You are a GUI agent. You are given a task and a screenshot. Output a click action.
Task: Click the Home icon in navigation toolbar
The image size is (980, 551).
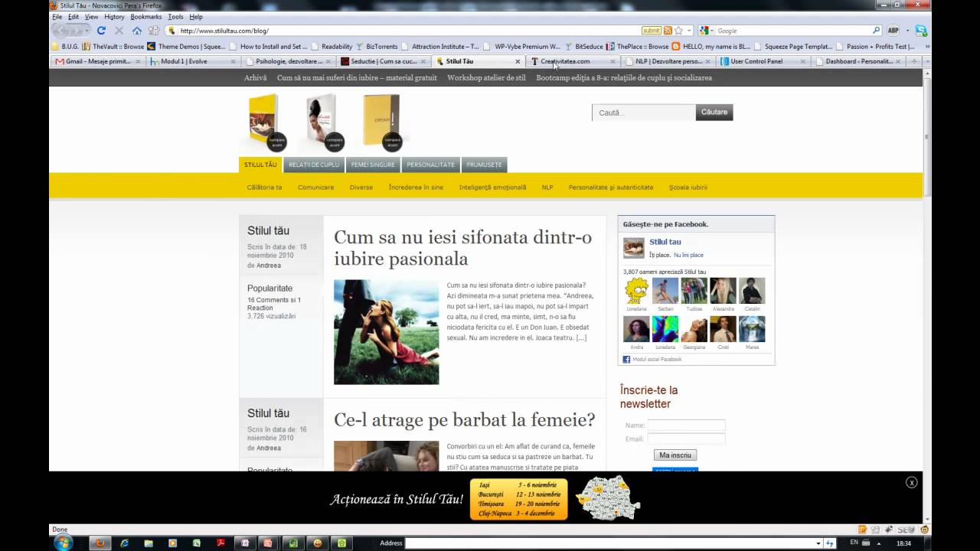click(x=137, y=31)
